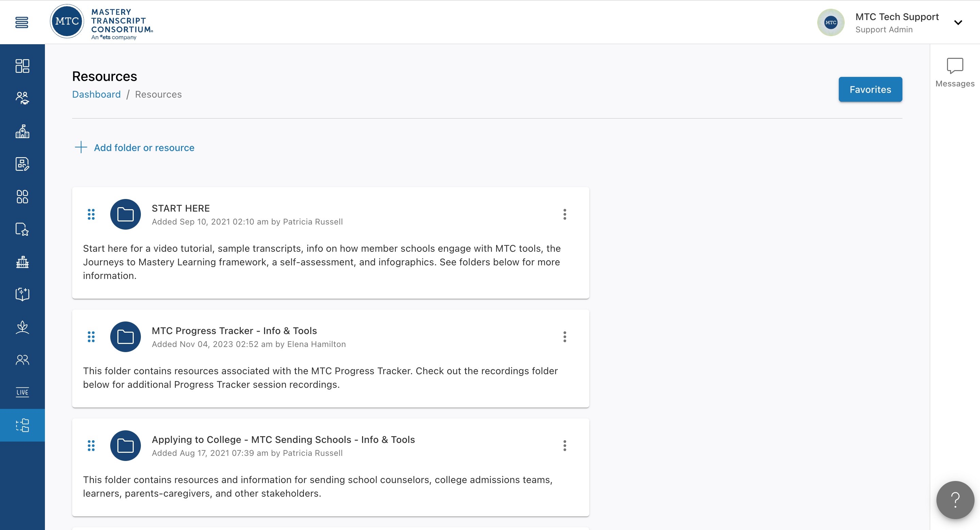Screen dimensions: 980x530
Task: Click 'Added Sep 10, 2021 02:10 am' line
Action: (x=247, y=222)
